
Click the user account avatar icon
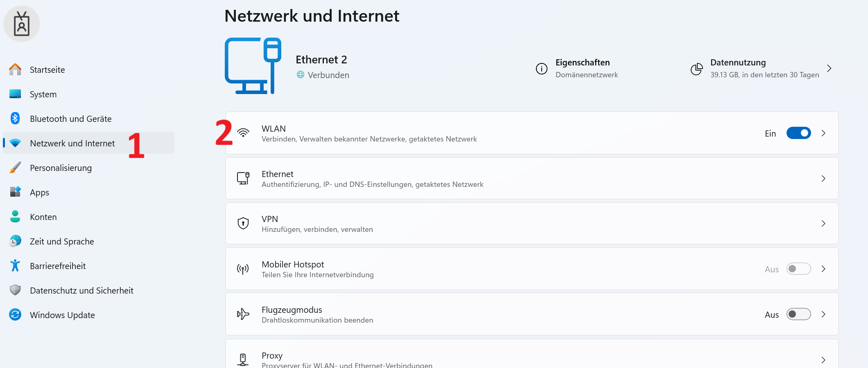coord(22,24)
